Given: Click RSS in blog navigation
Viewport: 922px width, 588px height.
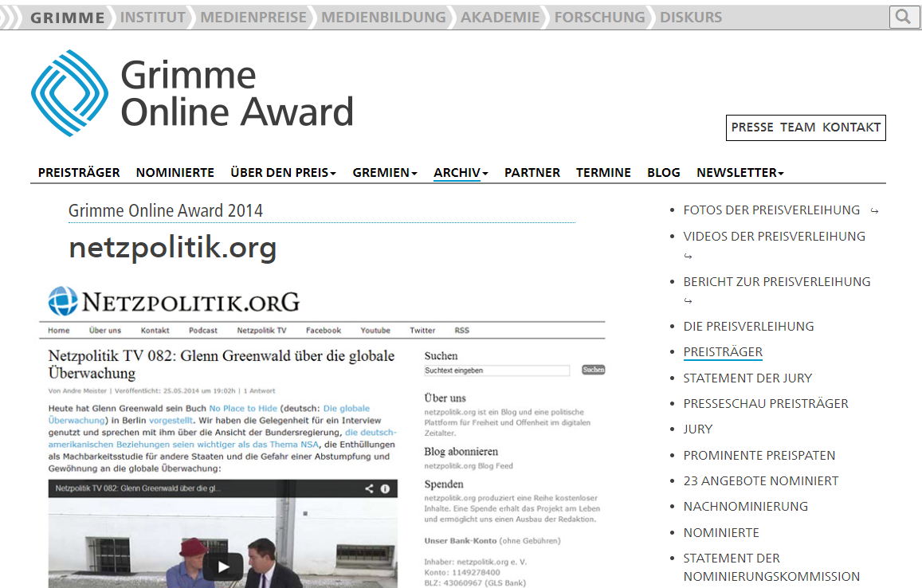Looking at the screenshot, I should pyautogui.click(x=461, y=331).
